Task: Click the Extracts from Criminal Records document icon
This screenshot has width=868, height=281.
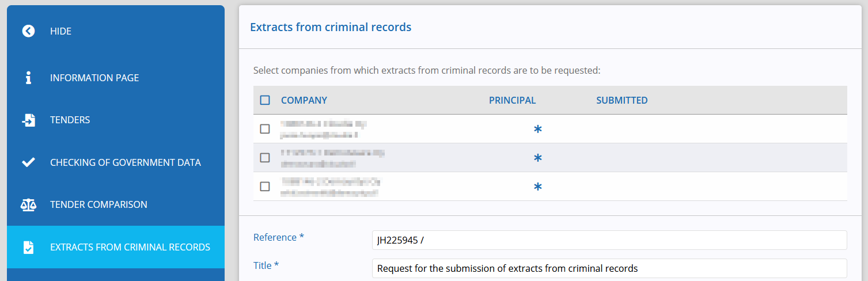Action: point(28,247)
